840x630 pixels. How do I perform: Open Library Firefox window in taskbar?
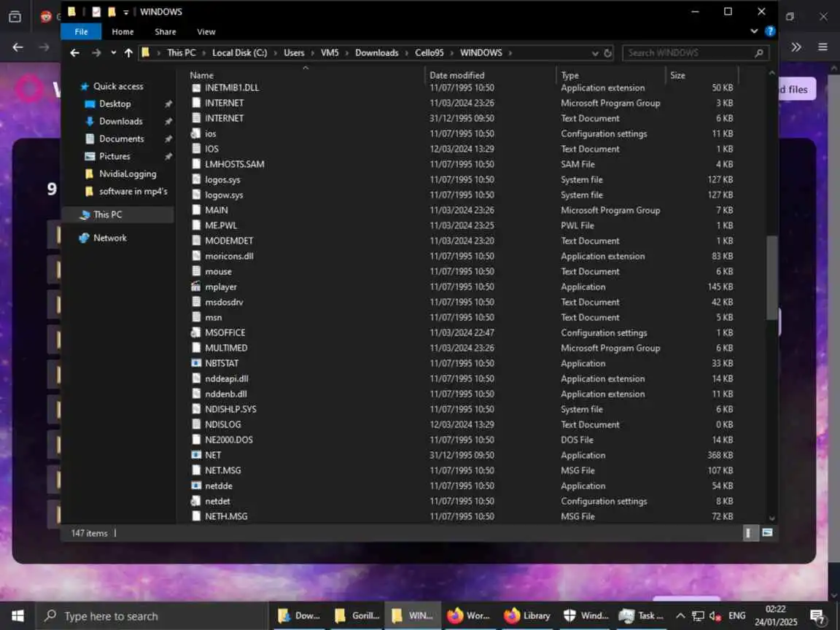[526, 616]
